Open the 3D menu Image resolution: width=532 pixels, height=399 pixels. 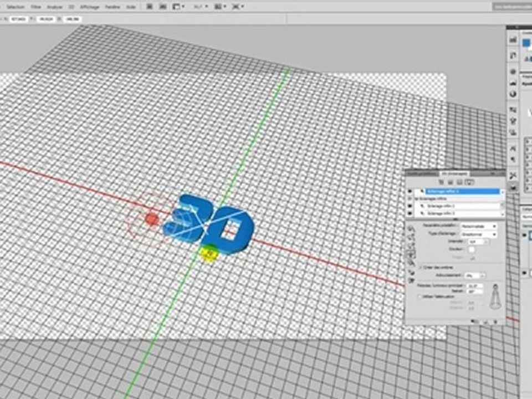coord(71,7)
